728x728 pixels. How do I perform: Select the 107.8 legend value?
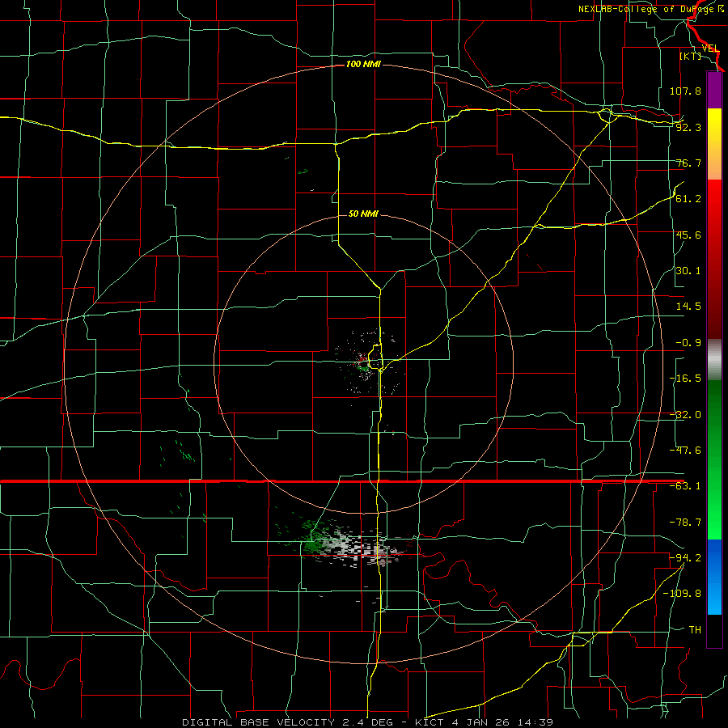685,91
